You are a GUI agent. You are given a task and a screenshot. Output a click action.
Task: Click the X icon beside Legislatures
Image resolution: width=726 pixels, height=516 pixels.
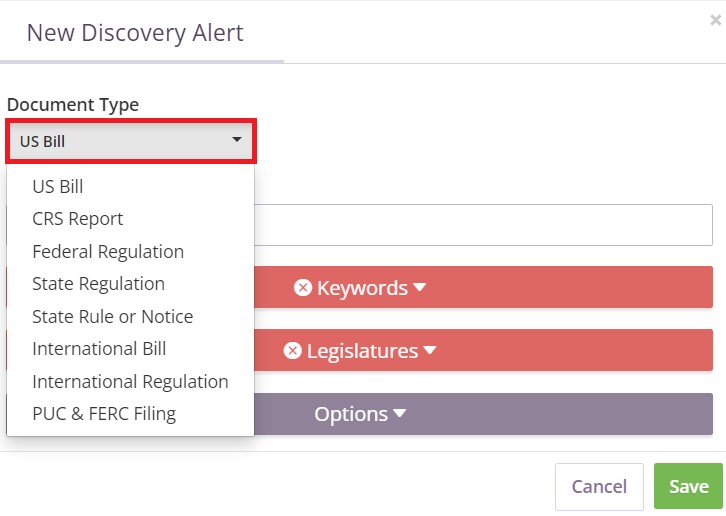pos(293,351)
